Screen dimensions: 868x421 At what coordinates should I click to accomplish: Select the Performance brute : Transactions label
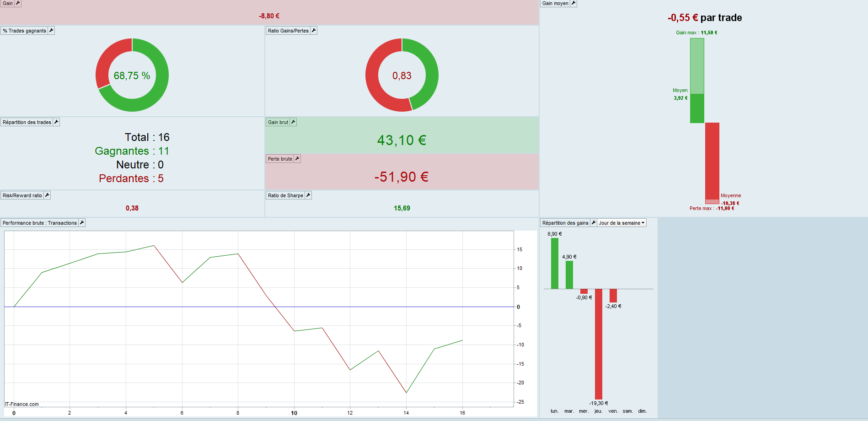point(39,223)
